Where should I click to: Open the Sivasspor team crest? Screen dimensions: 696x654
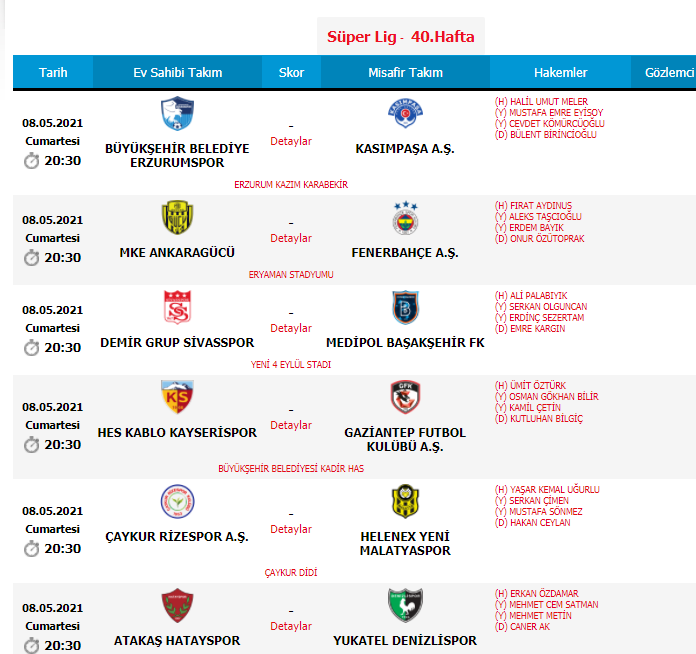(177, 307)
